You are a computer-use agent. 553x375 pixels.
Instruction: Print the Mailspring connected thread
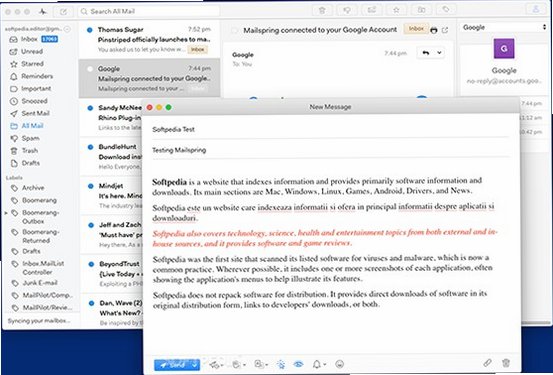[x=434, y=30]
